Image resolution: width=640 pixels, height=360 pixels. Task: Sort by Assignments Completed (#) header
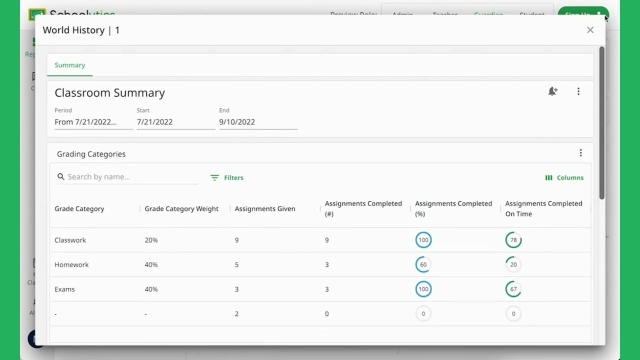pyautogui.click(x=363, y=209)
